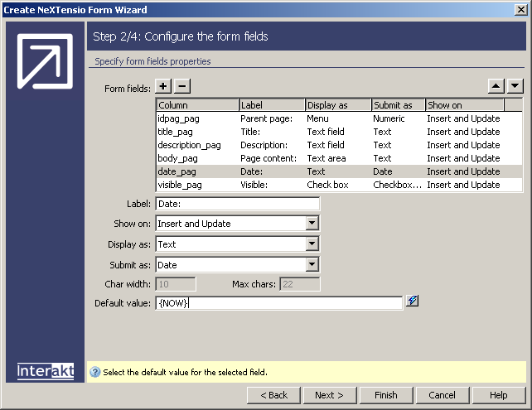Open the Show on dropdown
The image size is (532, 410).
(312, 224)
